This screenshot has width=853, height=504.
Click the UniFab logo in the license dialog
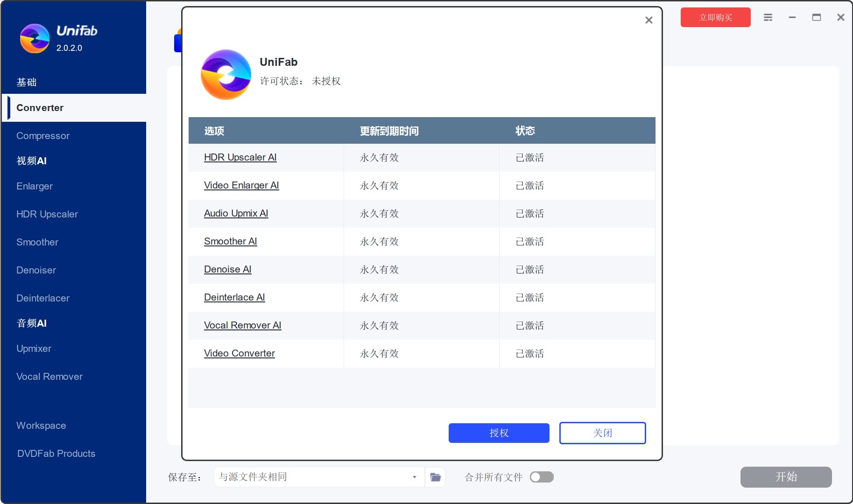226,75
